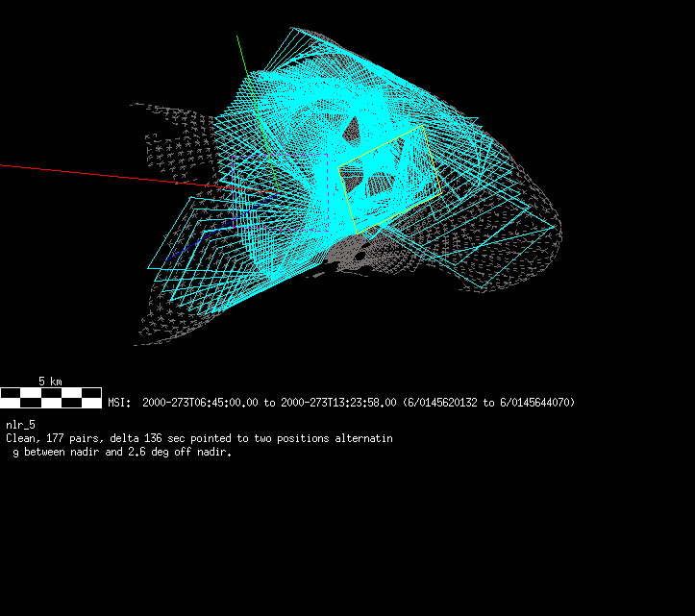The width and height of the screenshot is (695, 616).
Task: Click the "5 km" scale label
Action: coord(50,382)
